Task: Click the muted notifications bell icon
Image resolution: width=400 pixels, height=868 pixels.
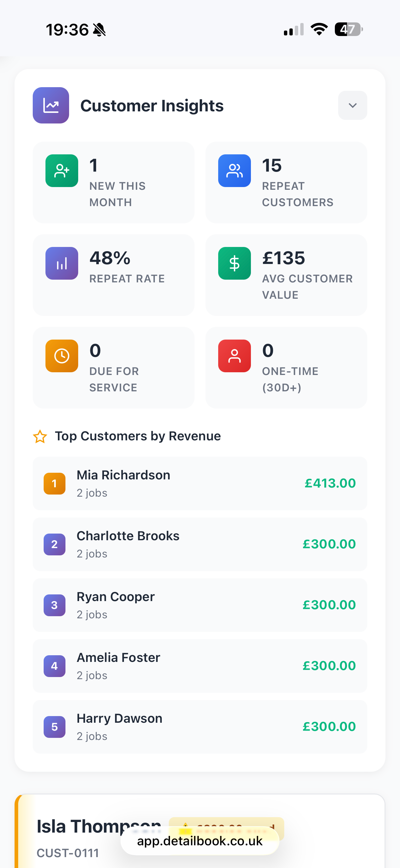Action: tap(100, 30)
